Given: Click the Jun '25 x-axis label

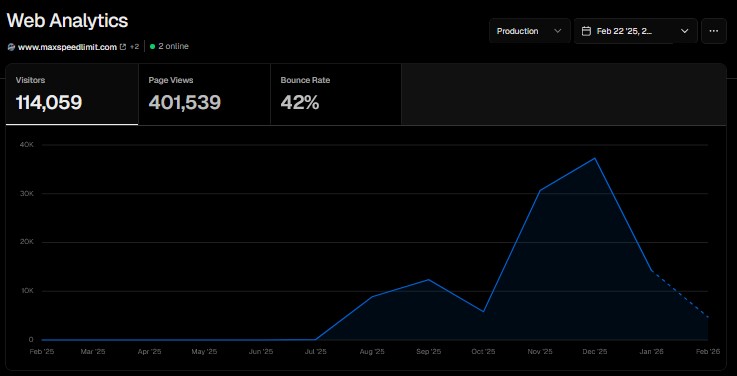Looking at the screenshot, I should 261,352.
